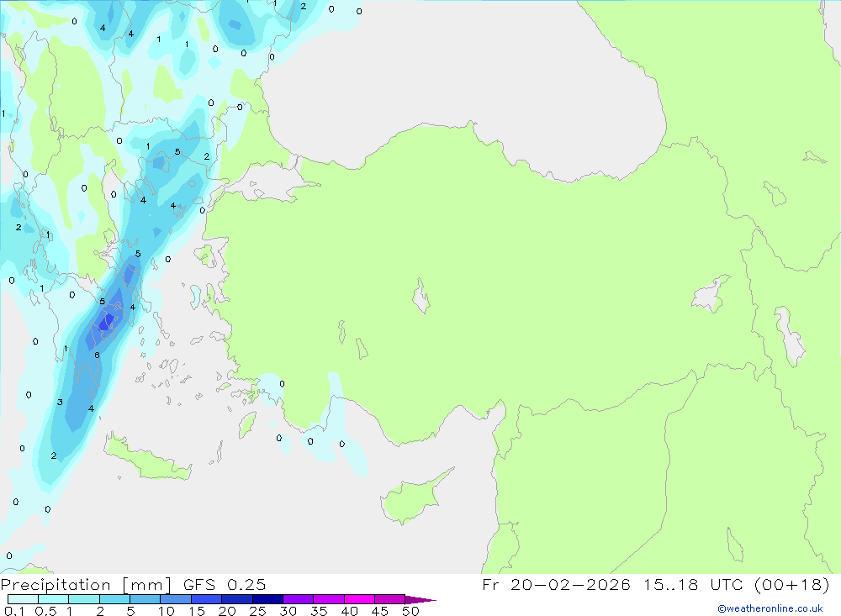Click the 0.1–0.5 mm legend swatch

point(23,599)
